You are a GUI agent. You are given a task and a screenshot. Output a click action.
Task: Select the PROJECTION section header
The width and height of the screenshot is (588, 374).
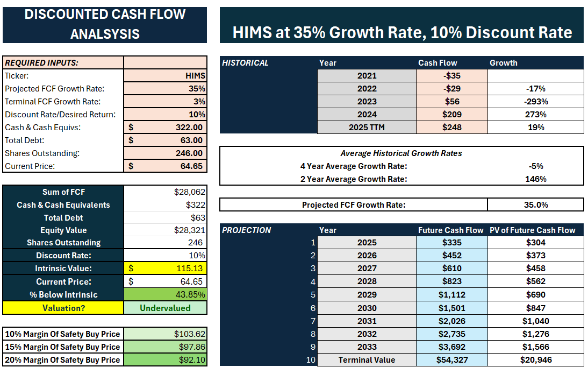[x=246, y=230]
